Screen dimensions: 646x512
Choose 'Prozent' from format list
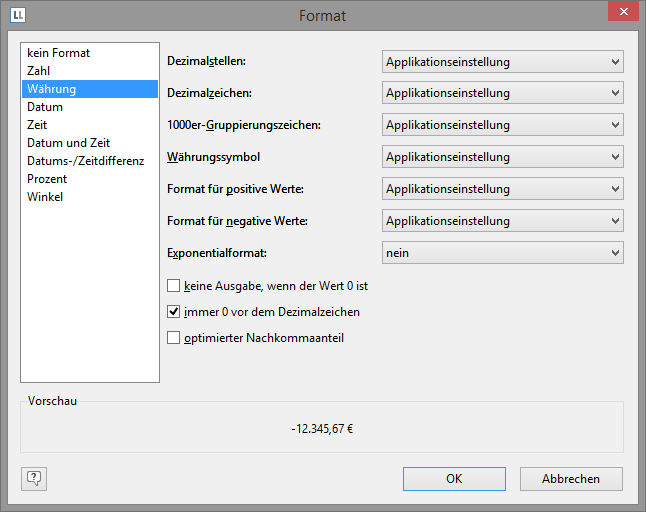coord(47,179)
